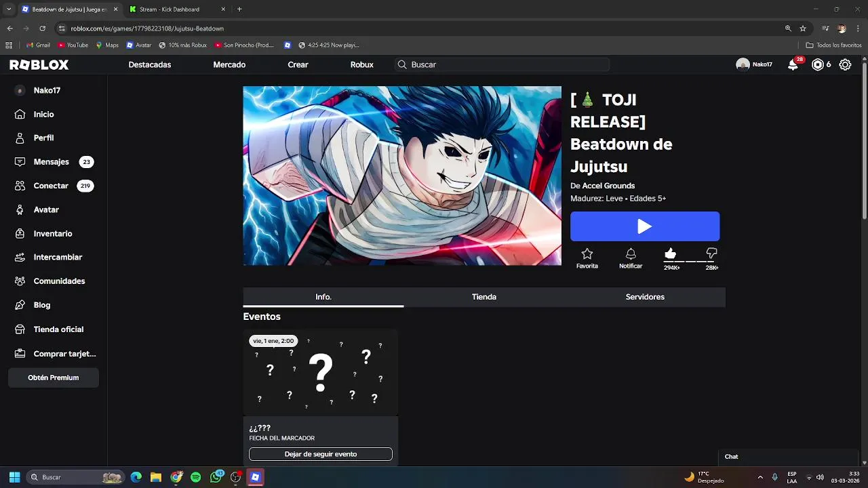
Task: Click the Tienda oficial shop icon
Action: 20,329
